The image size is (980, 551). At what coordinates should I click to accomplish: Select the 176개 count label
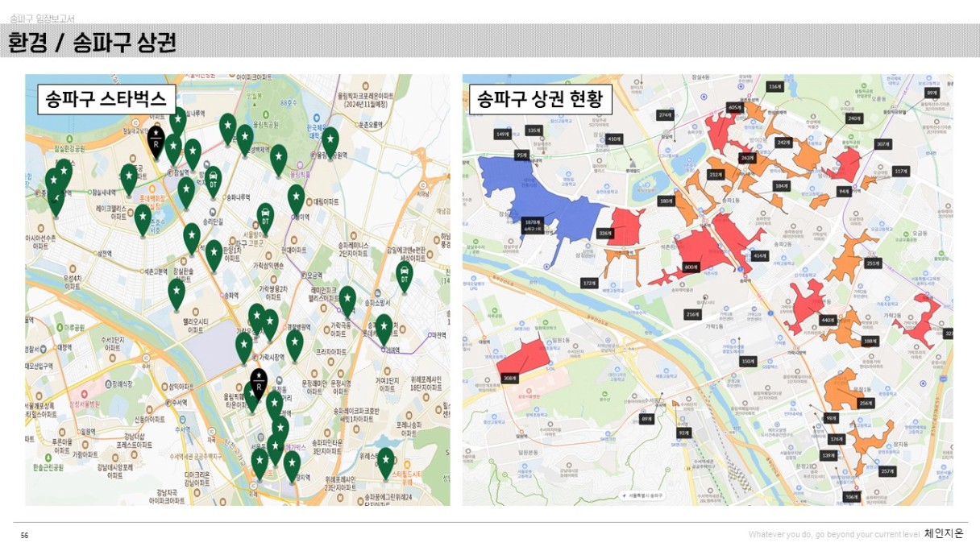[837, 439]
